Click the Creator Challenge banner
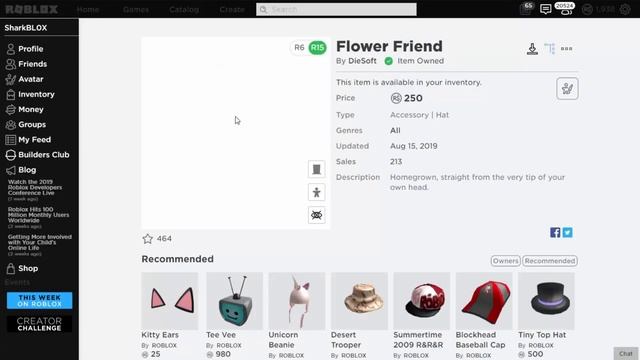The height and width of the screenshot is (360, 640). [x=40, y=324]
